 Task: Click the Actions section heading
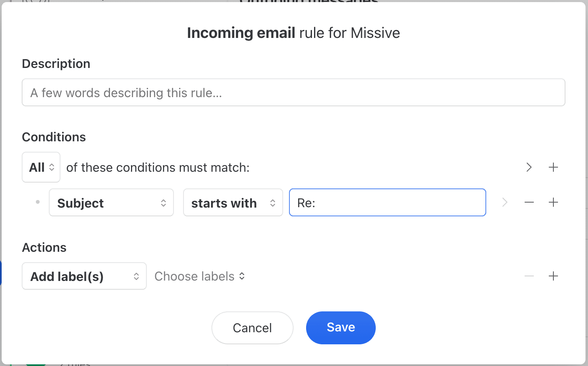[44, 248]
